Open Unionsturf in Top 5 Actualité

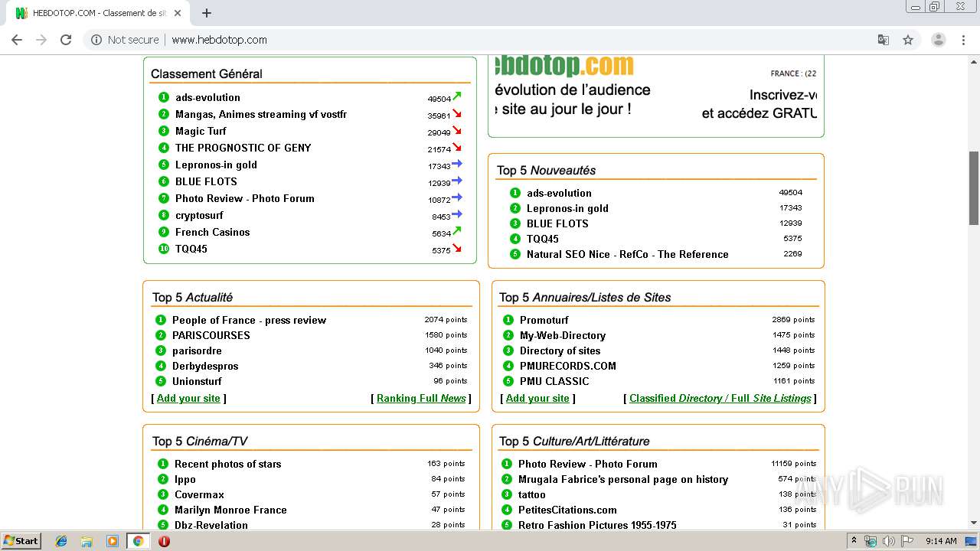pyautogui.click(x=197, y=381)
